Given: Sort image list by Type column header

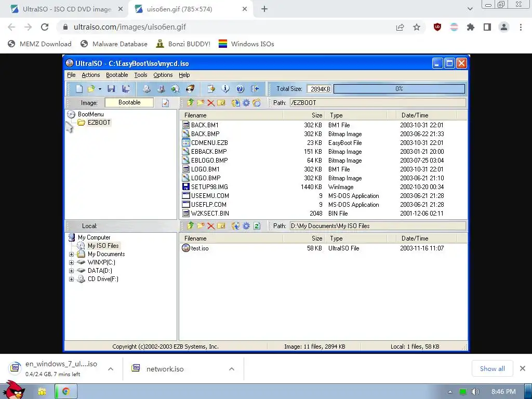Looking at the screenshot, I should (x=355, y=115).
